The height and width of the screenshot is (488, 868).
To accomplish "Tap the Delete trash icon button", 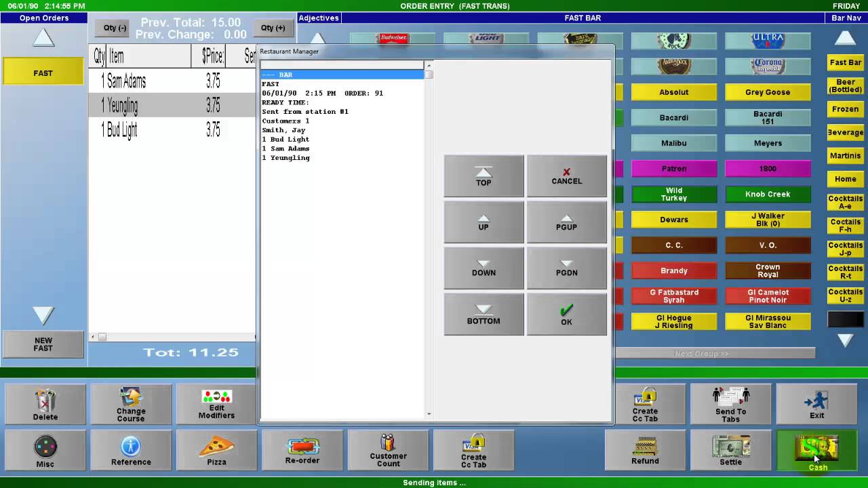I will (45, 405).
